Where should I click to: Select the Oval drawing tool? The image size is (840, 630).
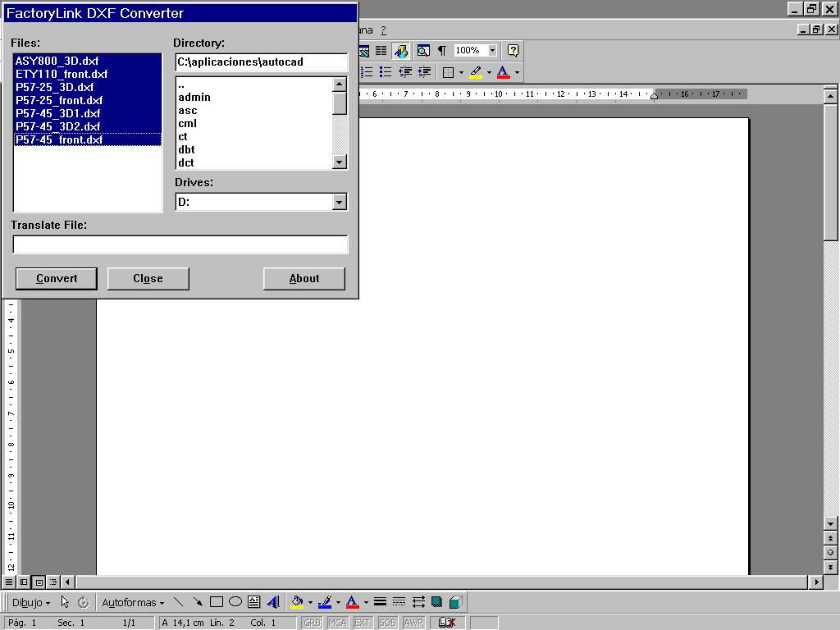[235, 602]
